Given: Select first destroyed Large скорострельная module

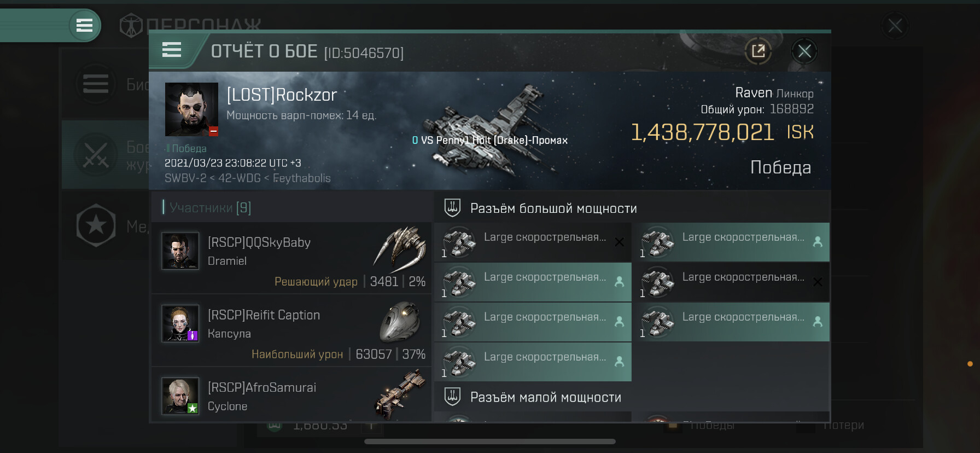Looking at the screenshot, I should click(x=533, y=242).
